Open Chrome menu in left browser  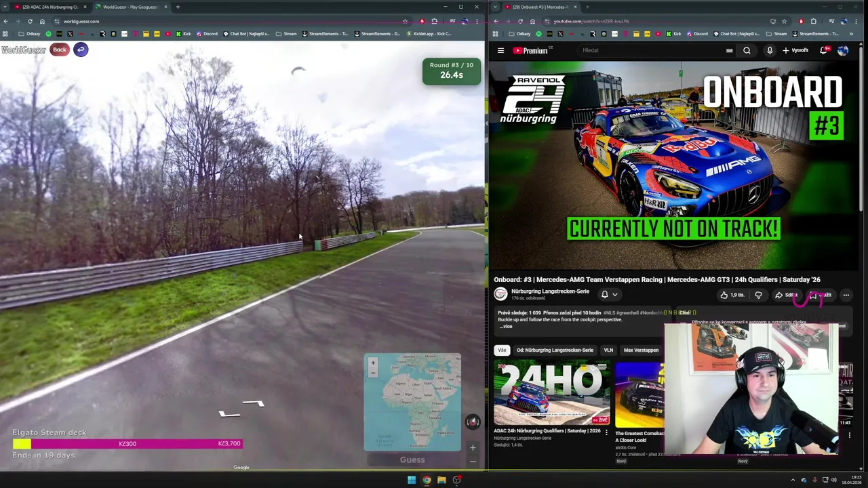coord(477,21)
